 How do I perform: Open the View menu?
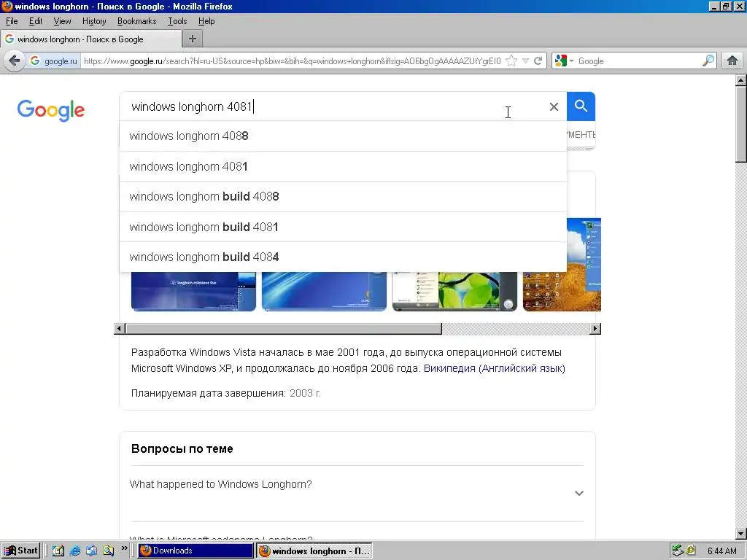tap(63, 21)
